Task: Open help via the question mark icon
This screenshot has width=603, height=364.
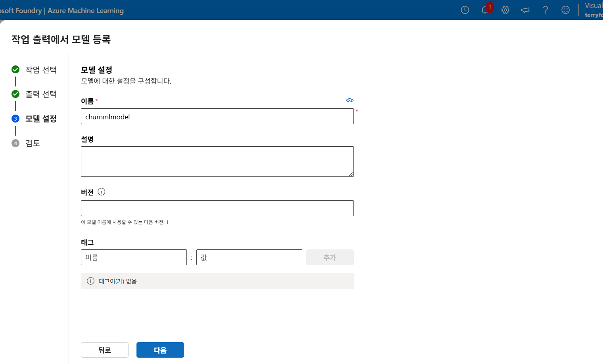Action: (x=545, y=10)
